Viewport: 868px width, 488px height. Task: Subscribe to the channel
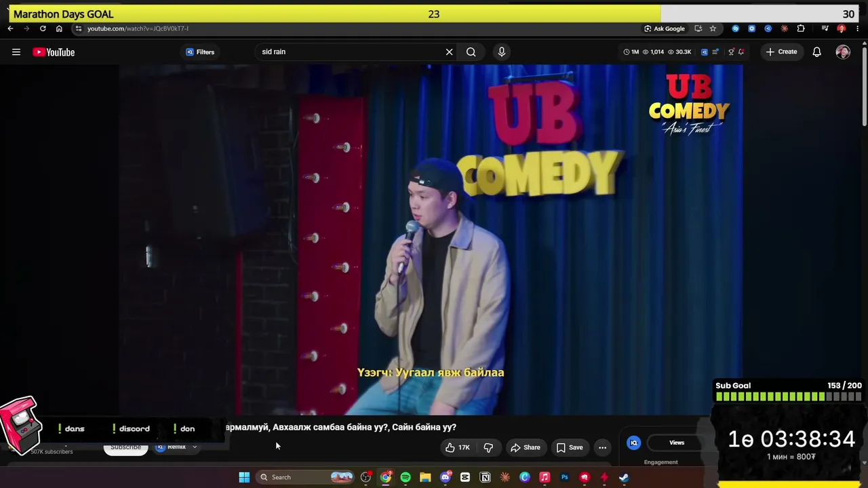coord(125,447)
